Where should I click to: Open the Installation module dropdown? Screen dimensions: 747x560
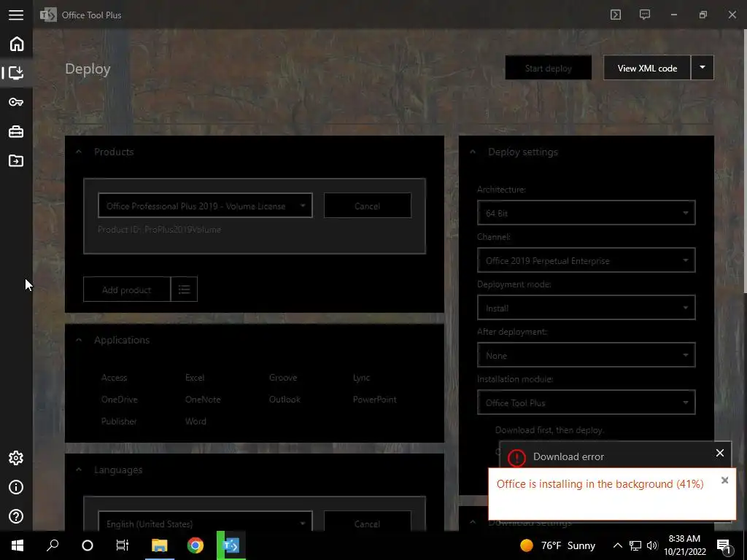coord(586,402)
